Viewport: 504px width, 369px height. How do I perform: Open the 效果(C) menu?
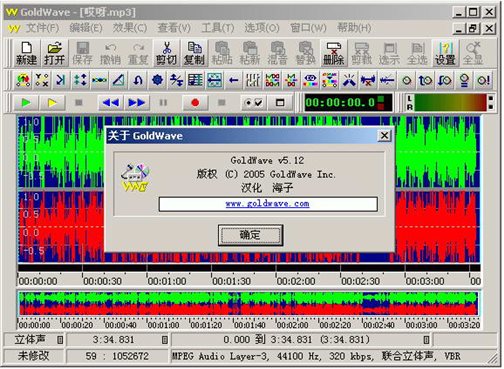click(130, 28)
